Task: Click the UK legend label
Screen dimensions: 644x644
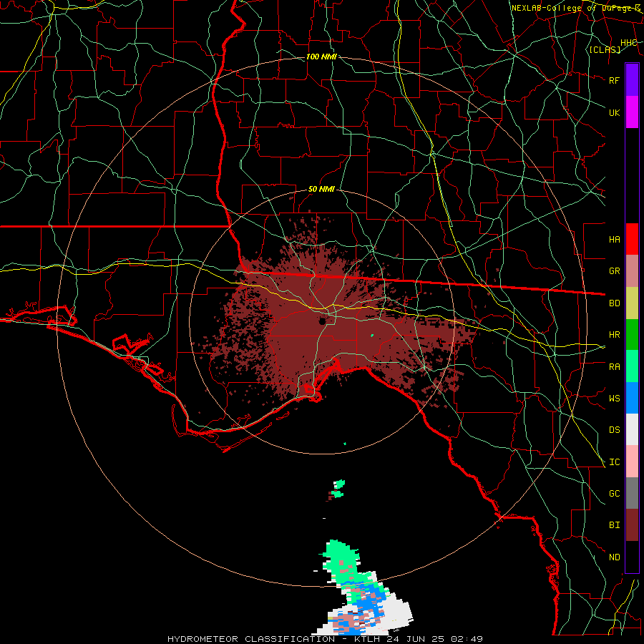Action: 614,112
